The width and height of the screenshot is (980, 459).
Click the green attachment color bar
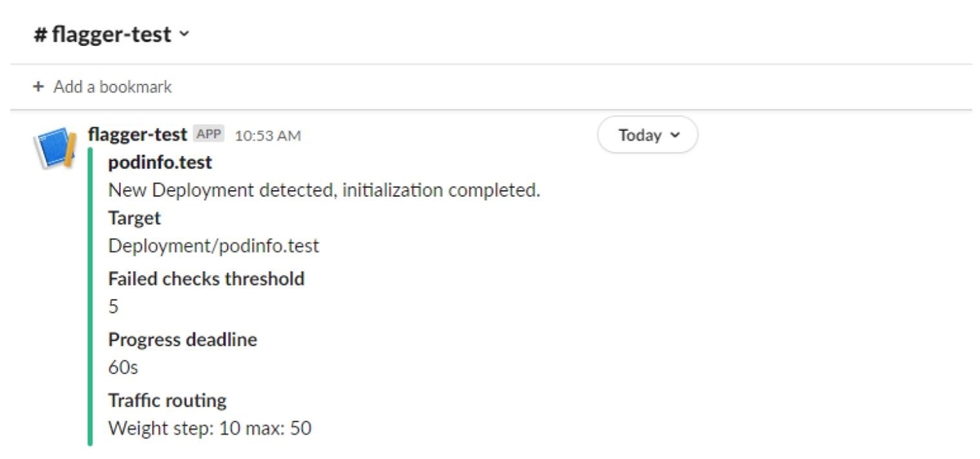(90, 296)
